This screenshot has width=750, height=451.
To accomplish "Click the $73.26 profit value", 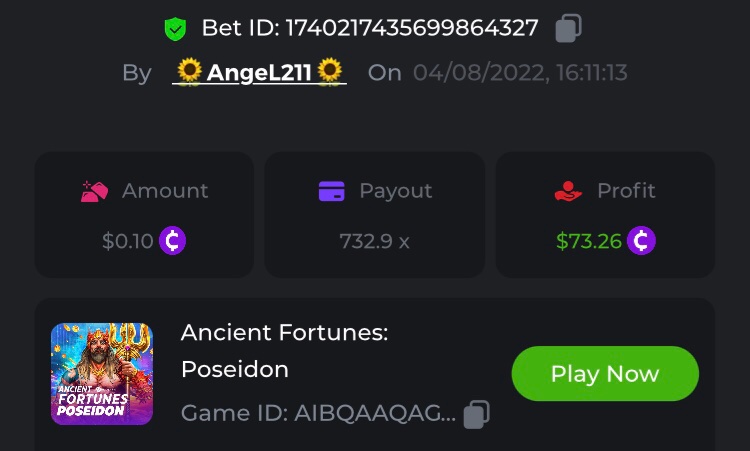I will (x=589, y=241).
